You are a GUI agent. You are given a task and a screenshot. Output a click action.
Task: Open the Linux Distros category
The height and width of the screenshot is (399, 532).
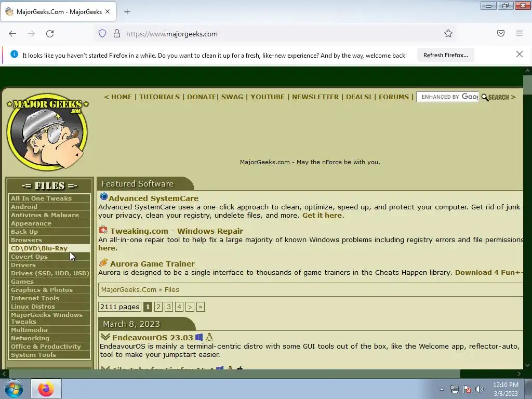pyautogui.click(x=49, y=307)
